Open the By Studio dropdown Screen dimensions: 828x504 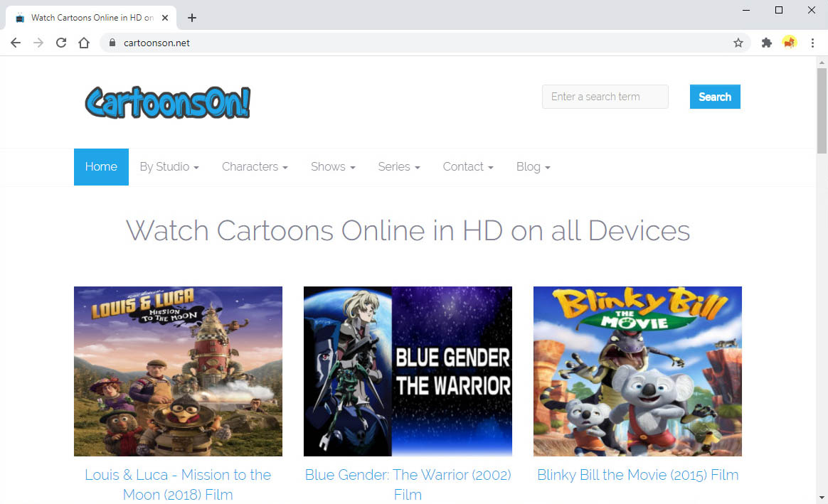click(169, 166)
